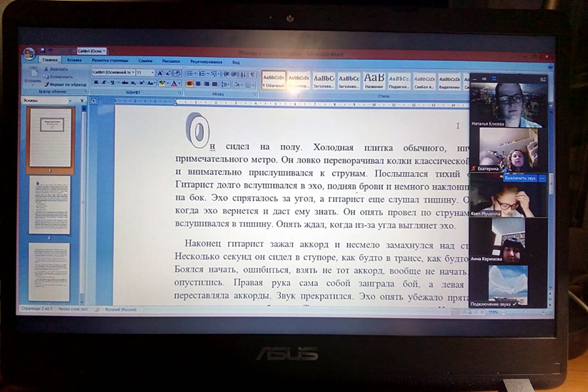Click the grow font size icon
The height and width of the screenshot is (392, 588).
coord(160,73)
